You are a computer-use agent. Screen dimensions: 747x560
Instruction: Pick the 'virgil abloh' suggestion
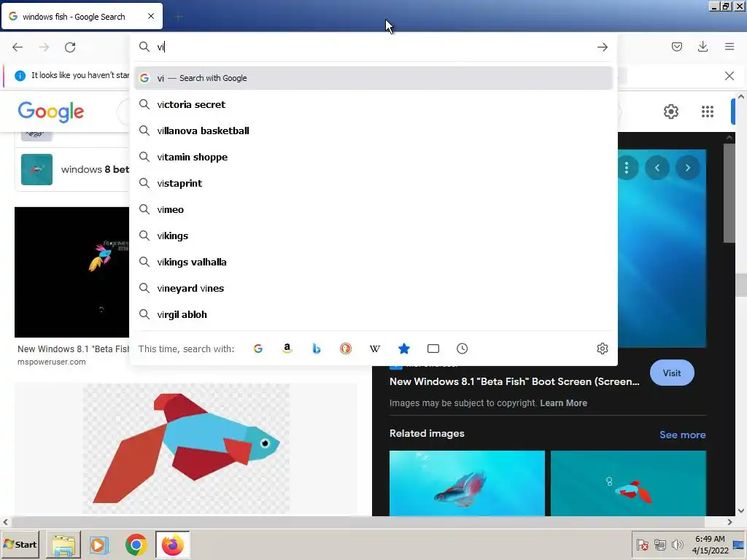(373, 314)
